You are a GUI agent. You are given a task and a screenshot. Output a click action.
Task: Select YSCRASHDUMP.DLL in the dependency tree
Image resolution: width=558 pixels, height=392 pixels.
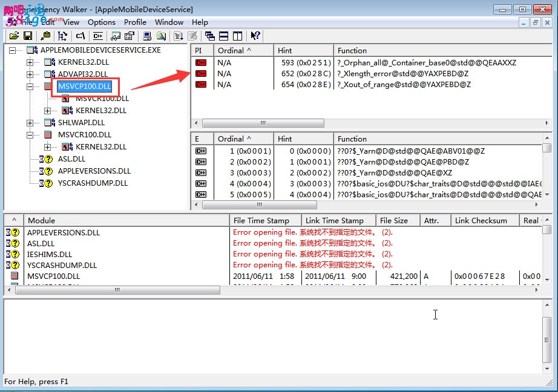tap(93, 183)
